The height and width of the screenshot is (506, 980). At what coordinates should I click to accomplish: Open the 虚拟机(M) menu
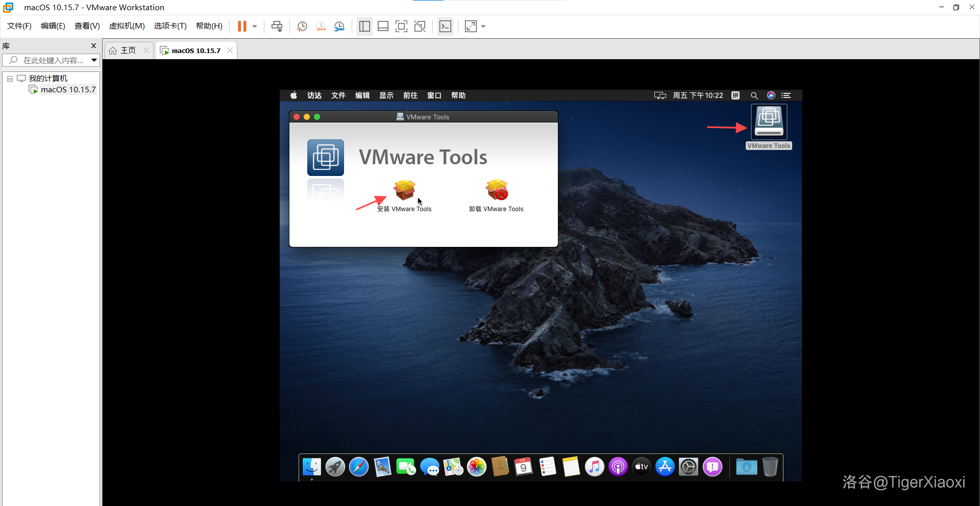127,26
